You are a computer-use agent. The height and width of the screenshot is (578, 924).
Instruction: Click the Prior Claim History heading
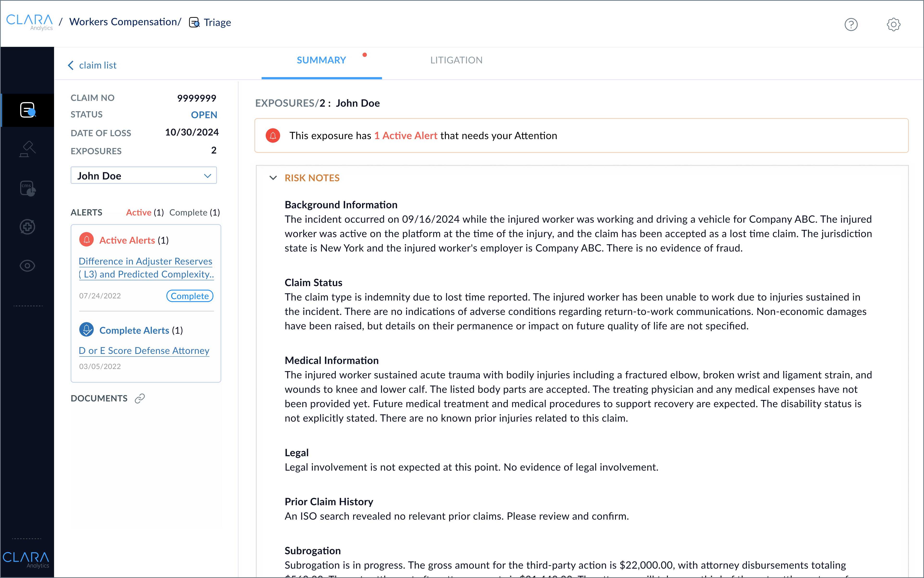pyautogui.click(x=329, y=502)
